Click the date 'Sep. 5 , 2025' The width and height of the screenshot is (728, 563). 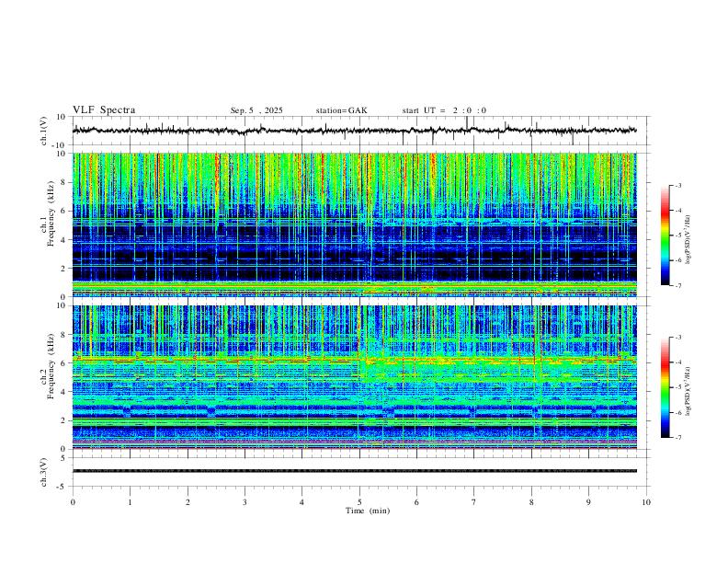[256, 110]
